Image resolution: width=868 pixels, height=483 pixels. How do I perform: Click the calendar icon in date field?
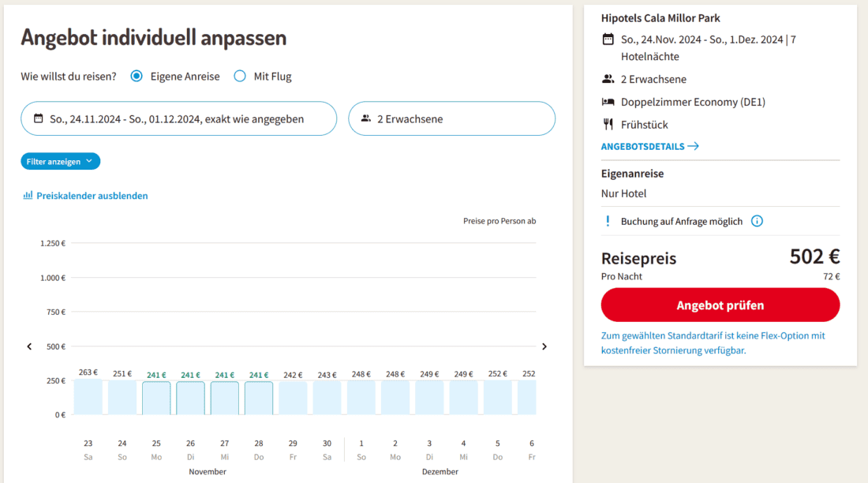39,118
